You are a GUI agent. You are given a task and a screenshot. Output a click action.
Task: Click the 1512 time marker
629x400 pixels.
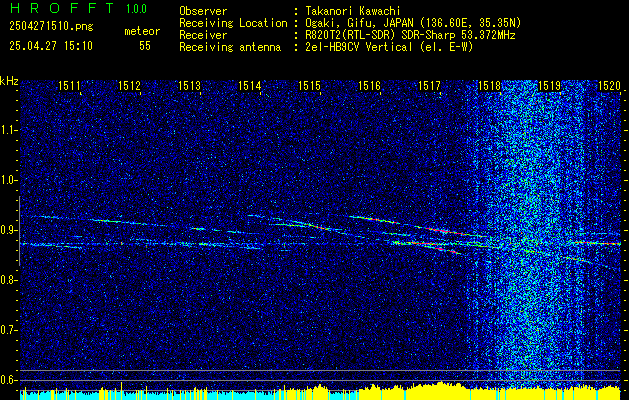[x=130, y=86]
